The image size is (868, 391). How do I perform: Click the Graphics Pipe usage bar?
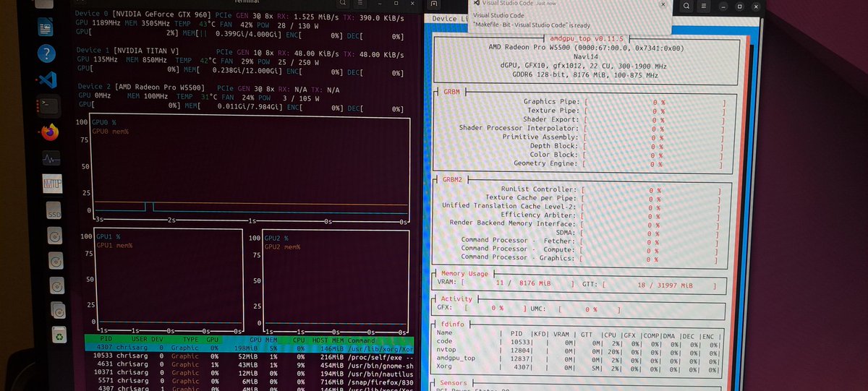655,103
